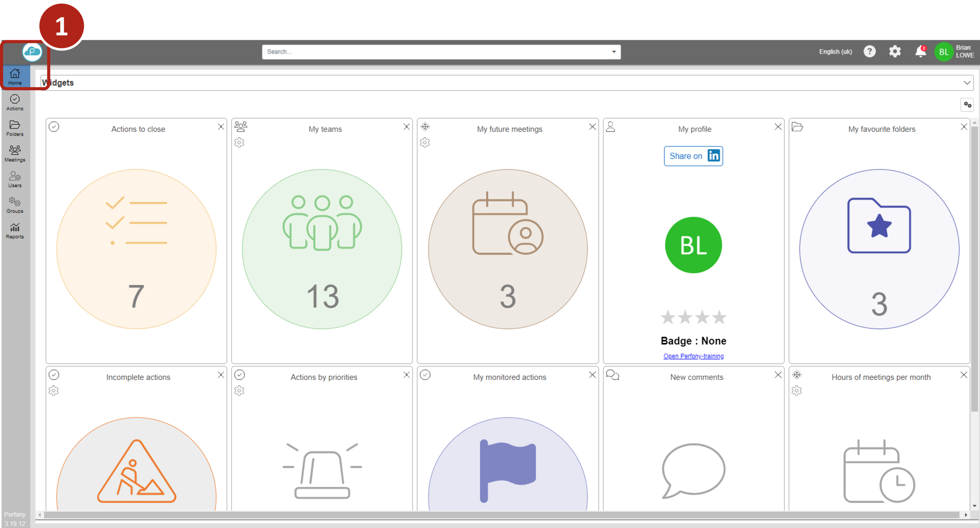Click the Share on LinkedIn button
The image size is (980, 528).
pos(693,156)
